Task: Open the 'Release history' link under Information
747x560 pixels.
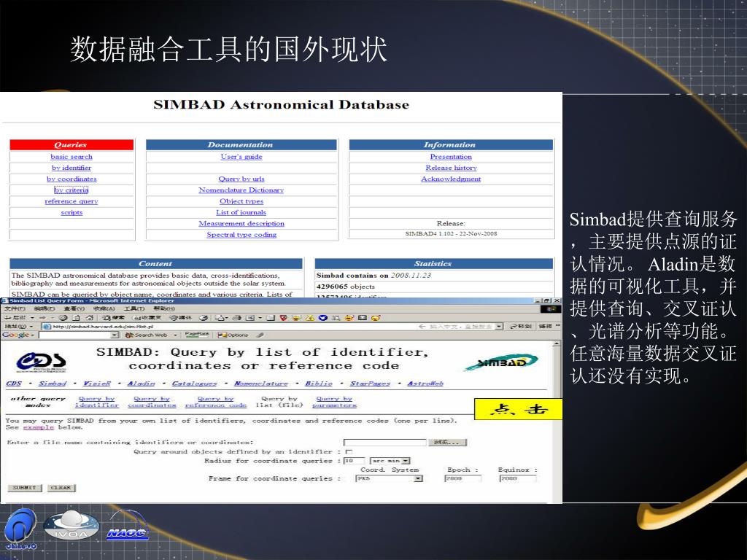Action: coord(451,168)
